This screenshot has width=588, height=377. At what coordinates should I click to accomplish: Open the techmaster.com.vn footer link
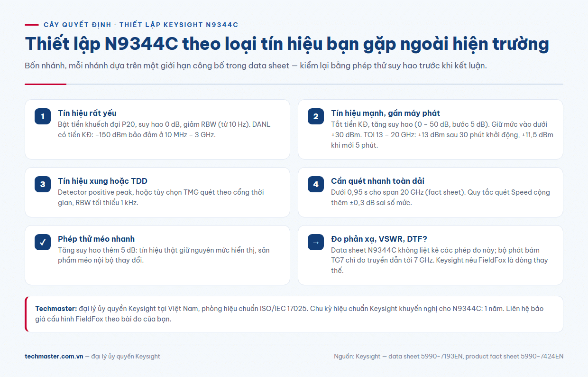[x=54, y=356]
